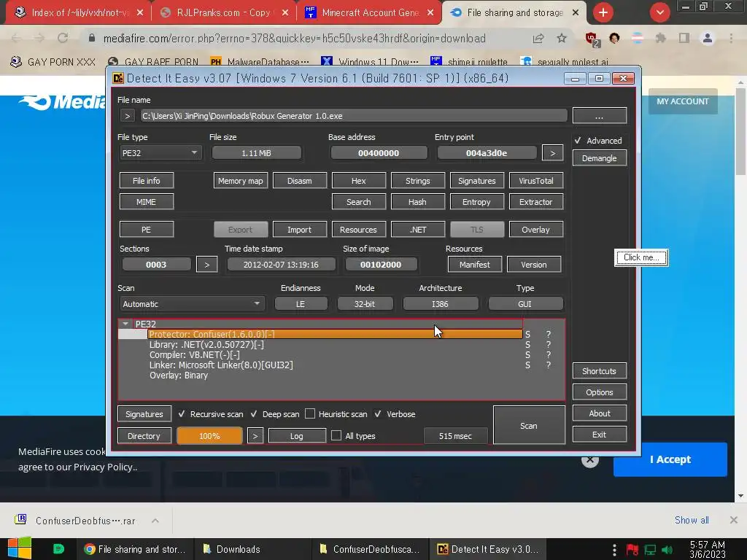Click the Scan button

tap(529, 425)
